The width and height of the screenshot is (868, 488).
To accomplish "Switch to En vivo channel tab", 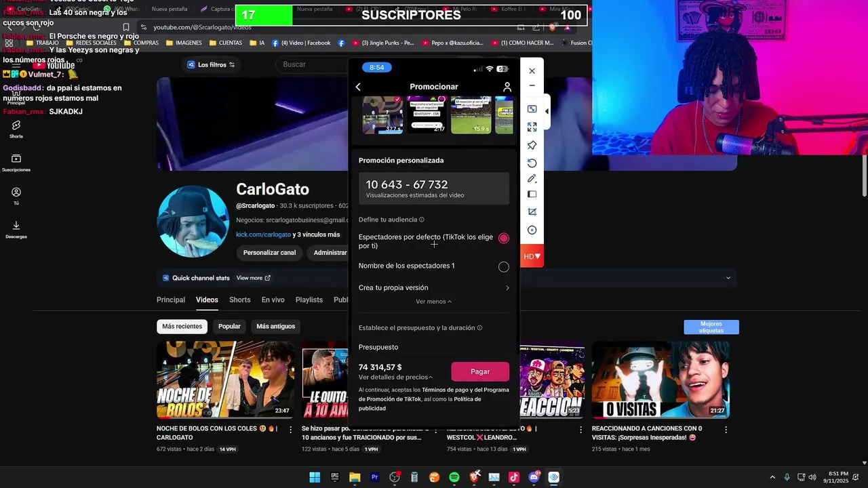I will pyautogui.click(x=273, y=300).
